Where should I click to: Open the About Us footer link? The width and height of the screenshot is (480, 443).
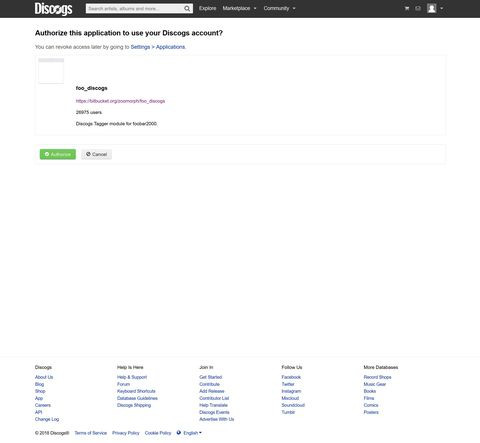44,377
